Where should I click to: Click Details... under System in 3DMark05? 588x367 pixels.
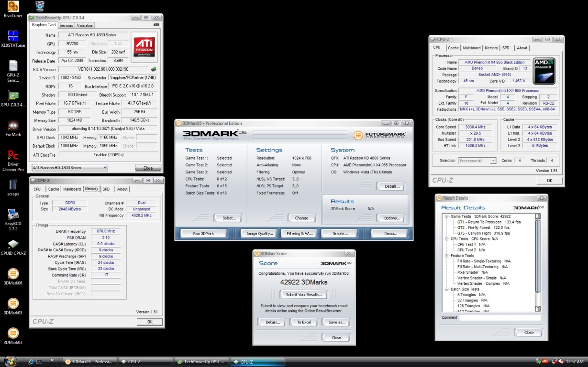391,186
